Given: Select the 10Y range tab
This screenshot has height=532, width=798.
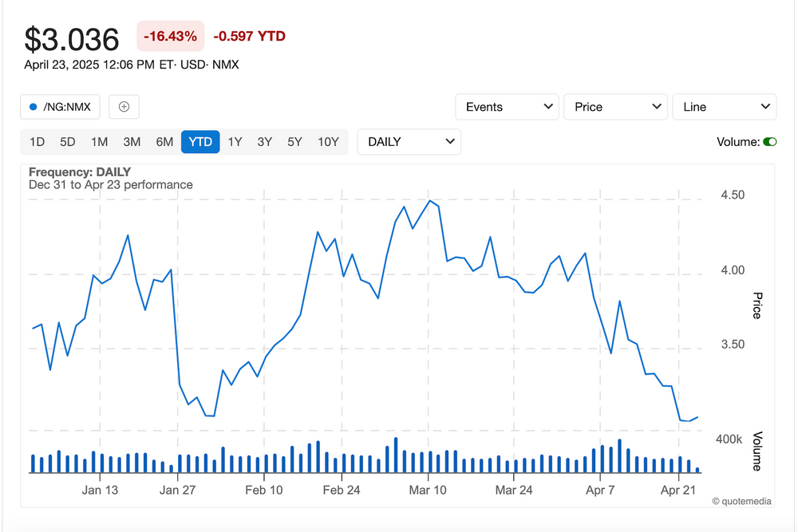Looking at the screenshot, I should [x=328, y=142].
